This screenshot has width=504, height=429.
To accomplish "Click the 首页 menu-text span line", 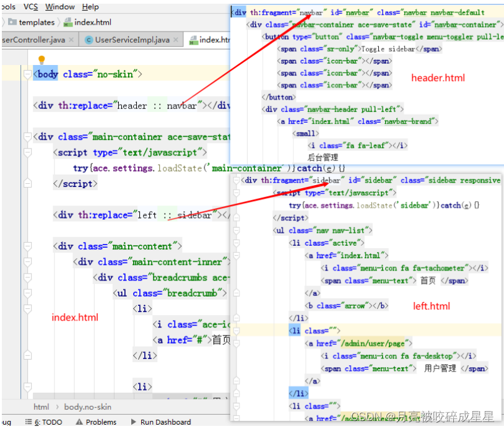I will click(x=394, y=280).
